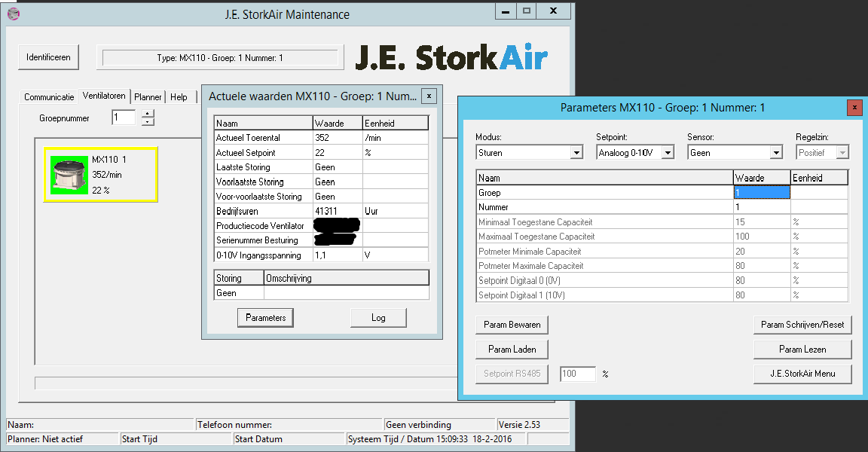Click the Omschrijving column header
This screenshot has height=452, width=868.
pyautogui.click(x=347, y=278)
